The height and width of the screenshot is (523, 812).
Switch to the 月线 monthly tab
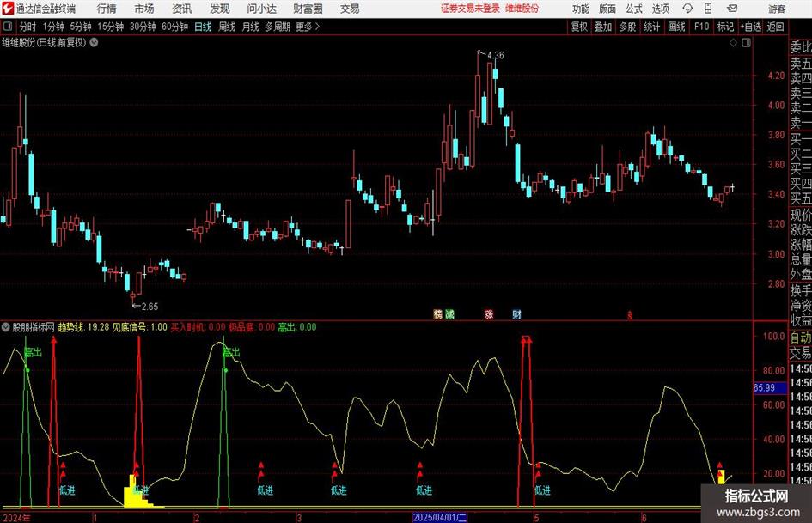click(251, 27)
